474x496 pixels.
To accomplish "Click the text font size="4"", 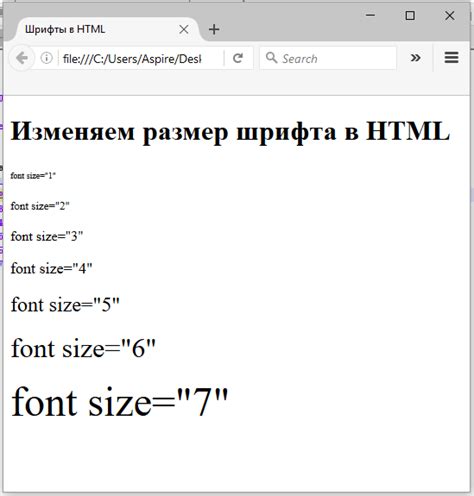I will coord(51,268).
